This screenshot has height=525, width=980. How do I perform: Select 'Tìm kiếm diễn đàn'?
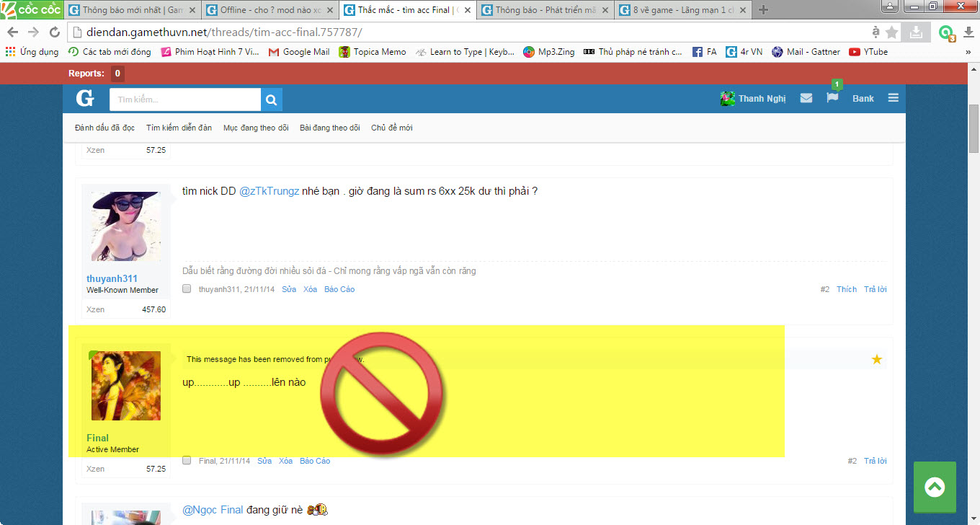(x=179, y=128)
